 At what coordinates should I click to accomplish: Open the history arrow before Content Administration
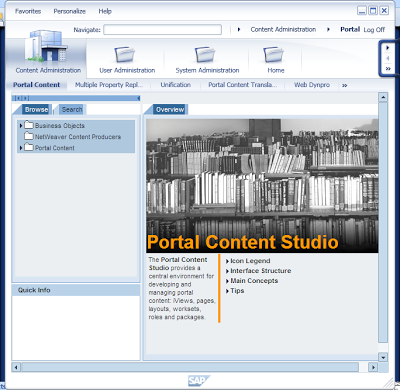pos(239,29)
